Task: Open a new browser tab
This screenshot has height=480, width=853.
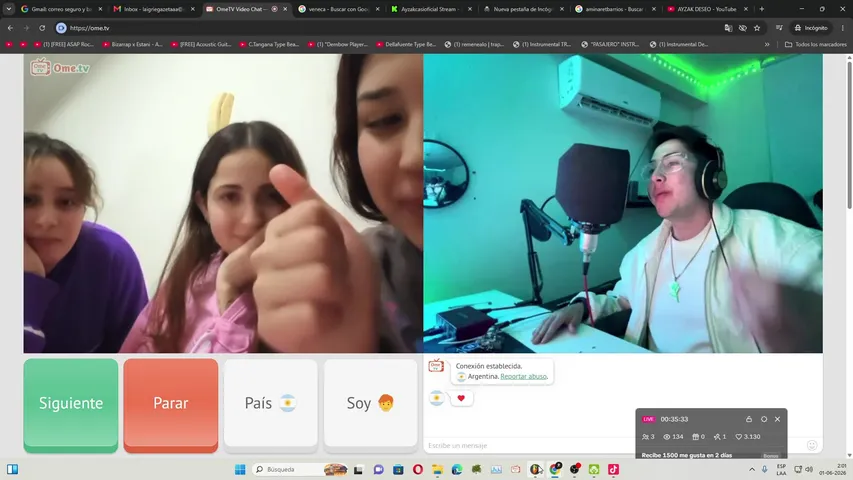Action: (x=762, y=9)
